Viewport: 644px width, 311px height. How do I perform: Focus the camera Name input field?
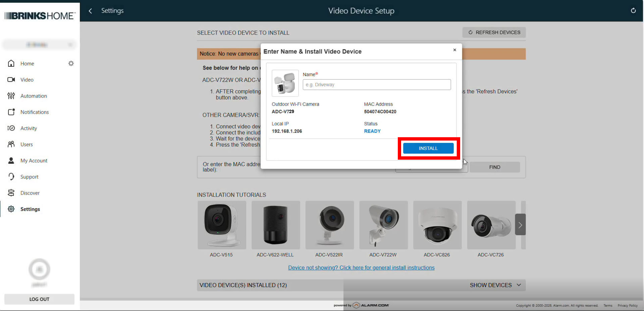[x=377, y=85]
